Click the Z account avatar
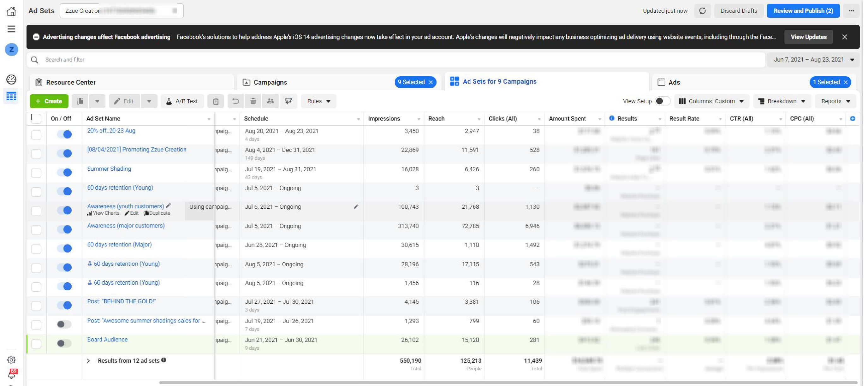The width and height of the screenshot is (868, 386). 11,50
